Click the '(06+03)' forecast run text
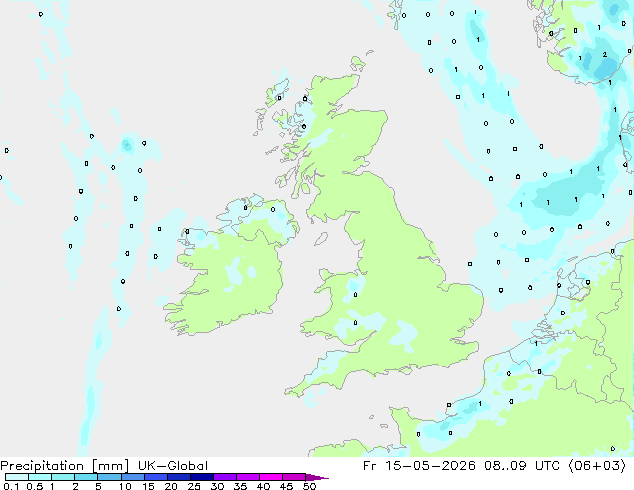The height and width of the screenshot is (490, 634). pos(597,466)
